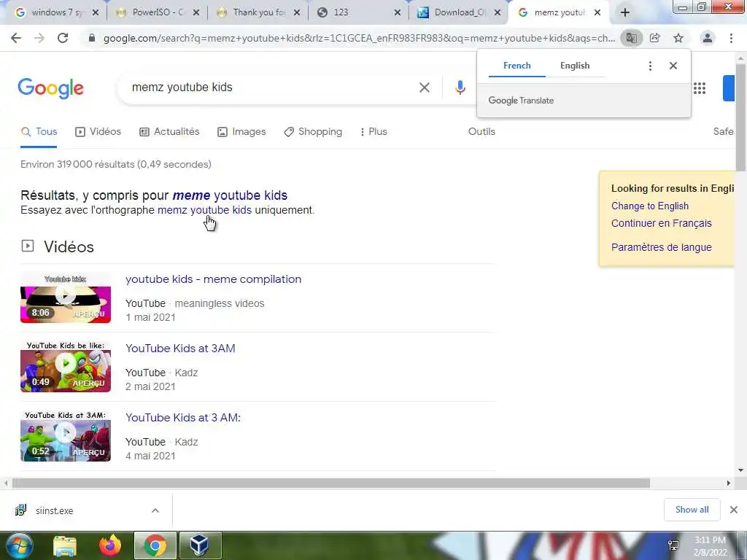Open the Vidéos search filter
Viewport: 747px width, 560px height.
(98, 132)
